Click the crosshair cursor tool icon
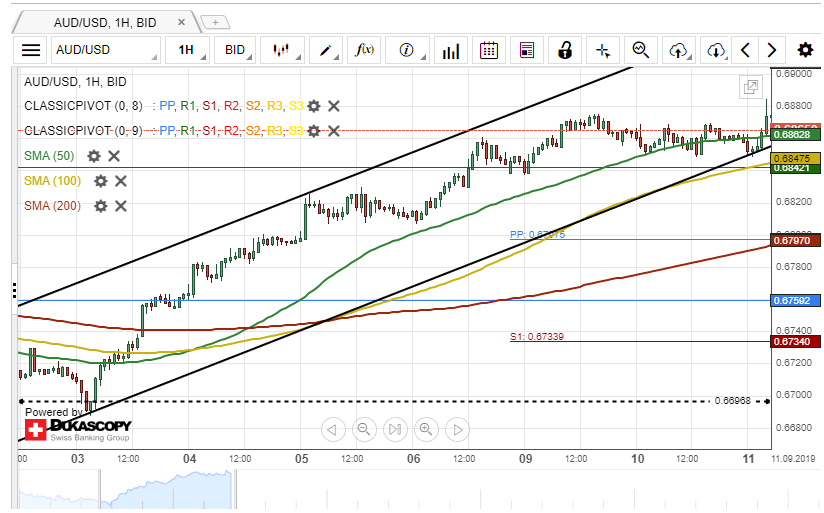824x513 pixels. [x=603, y=50]
